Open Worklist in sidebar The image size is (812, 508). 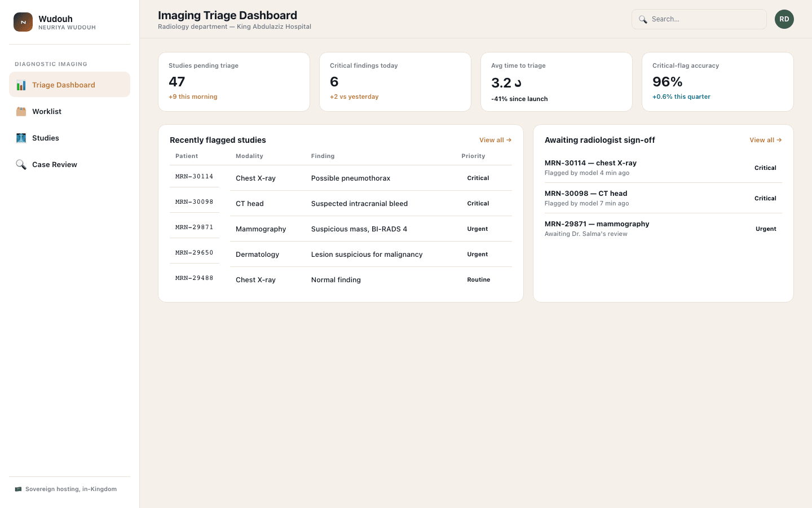pos(69,111)
